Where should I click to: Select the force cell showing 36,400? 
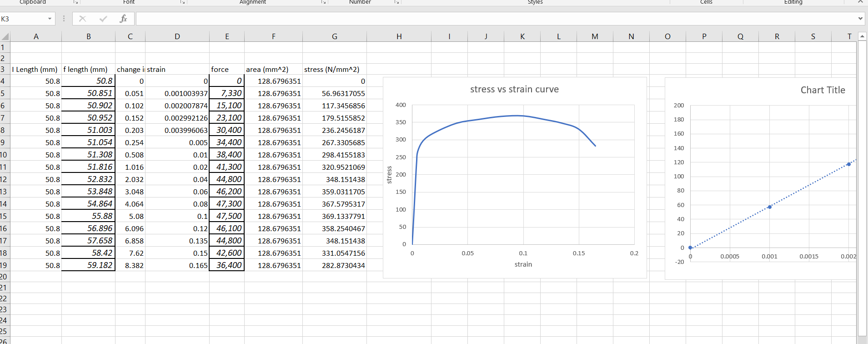click(227, 265)
